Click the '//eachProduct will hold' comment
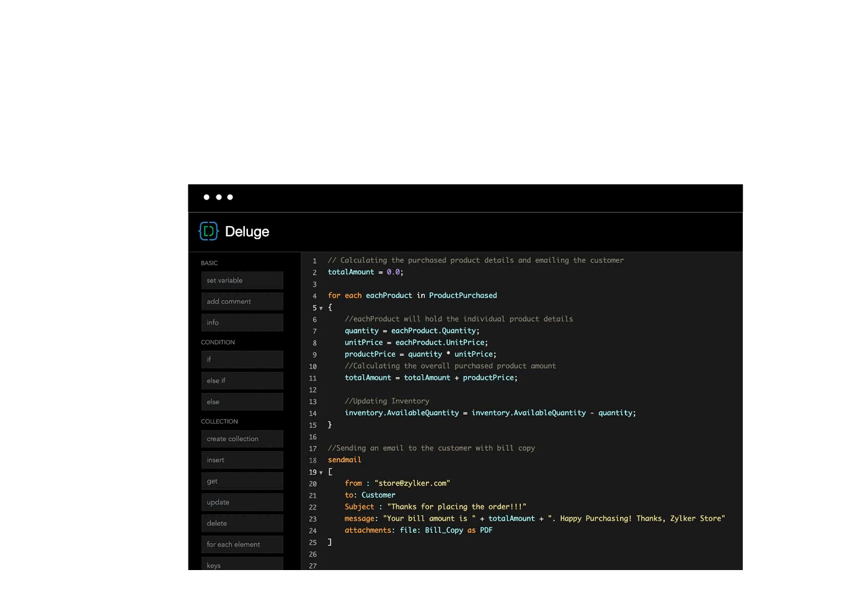Image resolution: width=868 pixels, height=606 pixels. click(x=459, y=319)
